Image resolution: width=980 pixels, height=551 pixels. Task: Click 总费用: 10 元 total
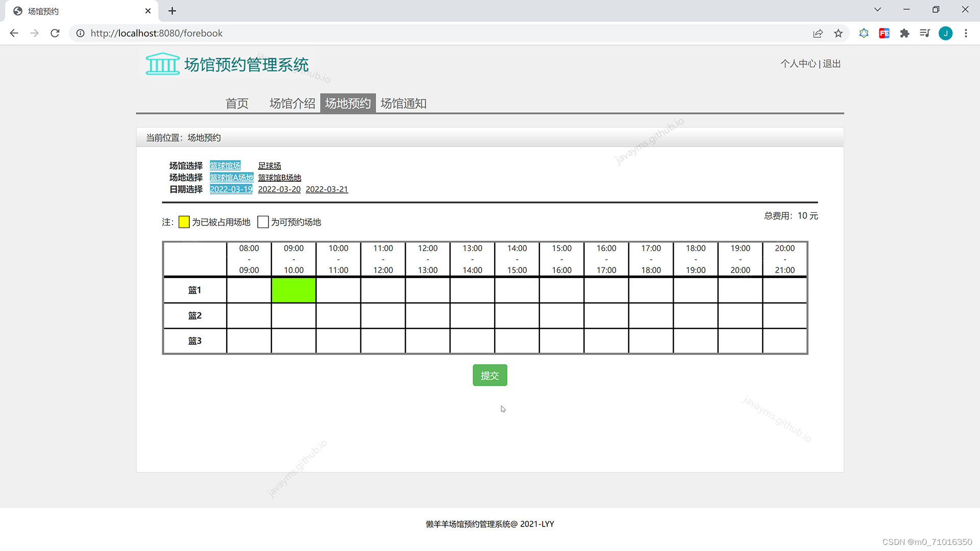791,216
